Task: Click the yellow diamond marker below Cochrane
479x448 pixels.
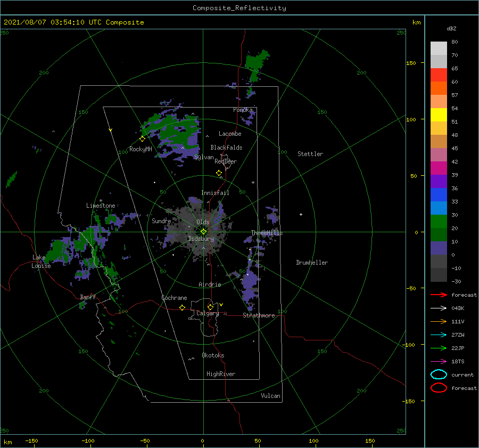Action: point(182,307)
